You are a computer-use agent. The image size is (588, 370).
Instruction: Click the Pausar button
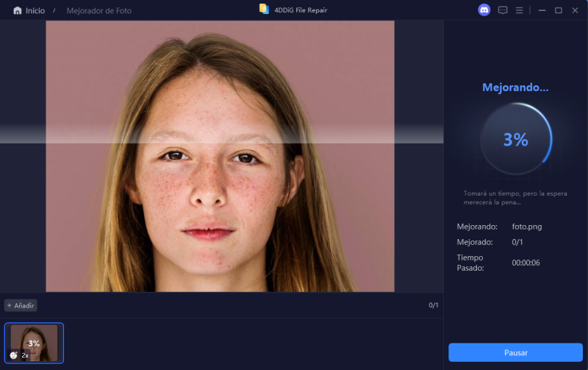pyautogui.click(x=516, y=353)
